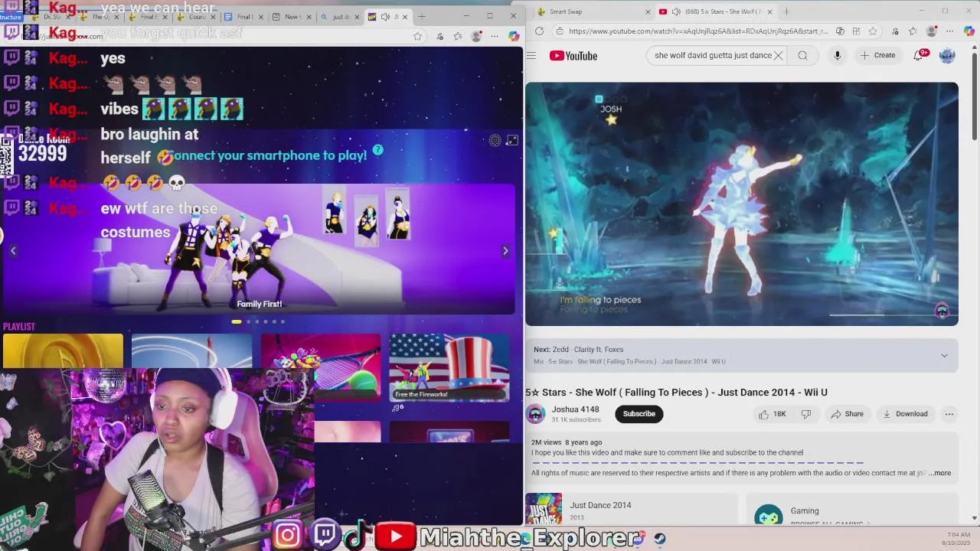Open the 'just da' search tab
The image size is (980, 551).
[x=339, y=16]
